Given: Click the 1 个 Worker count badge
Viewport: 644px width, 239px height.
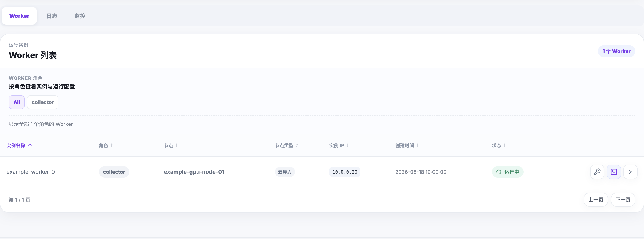Looking at the screenshot, I should (616, 51).
